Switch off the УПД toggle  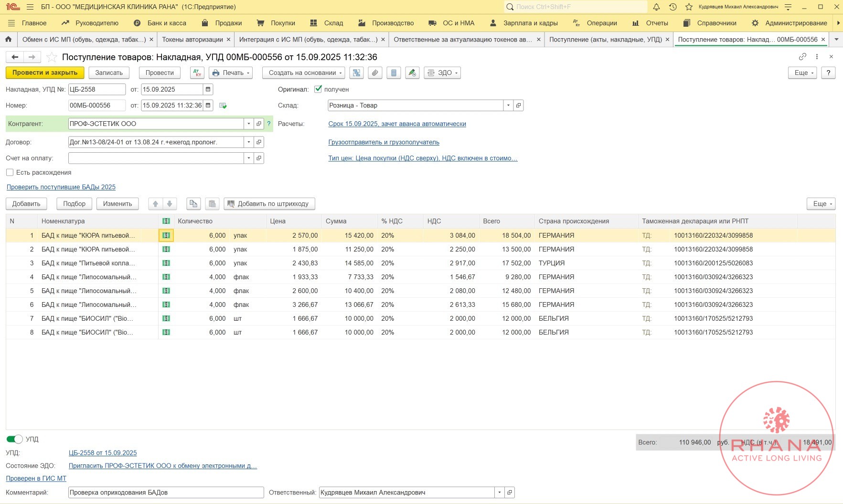pyautogui.click(x=14, y=439)
